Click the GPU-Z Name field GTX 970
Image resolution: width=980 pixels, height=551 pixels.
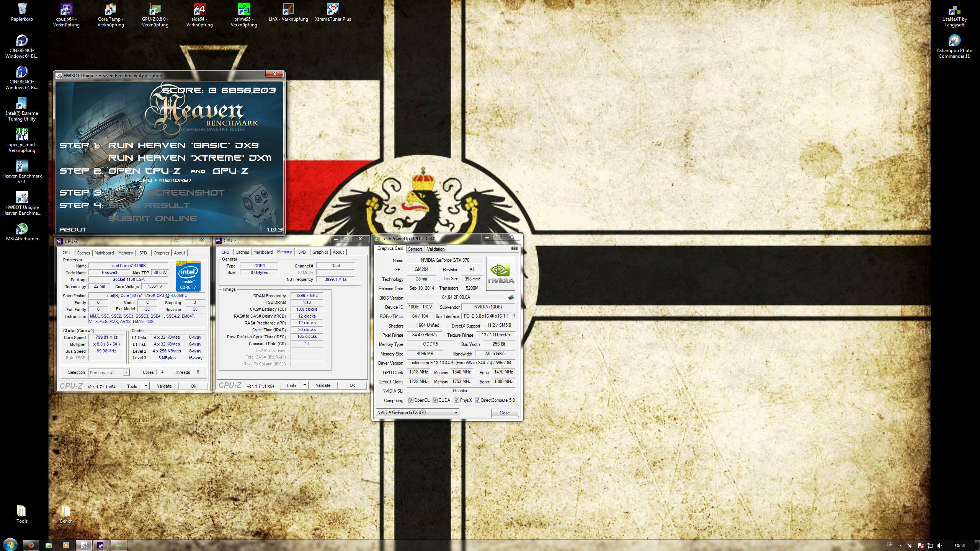tap(445, 260)
